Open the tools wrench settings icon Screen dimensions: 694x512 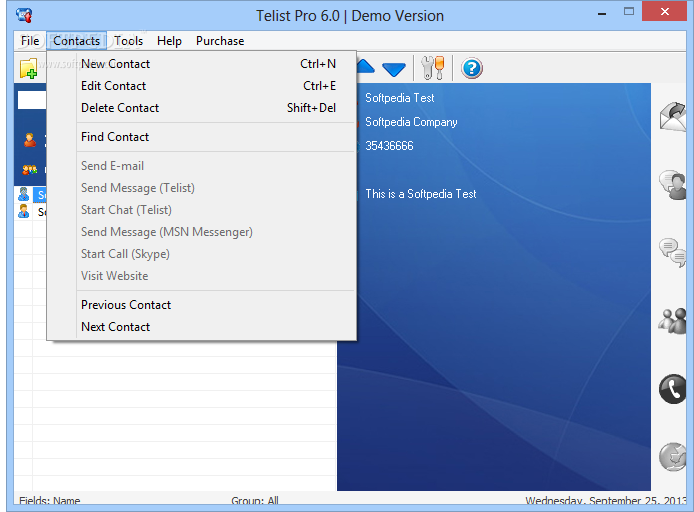(x=432, y=68)
